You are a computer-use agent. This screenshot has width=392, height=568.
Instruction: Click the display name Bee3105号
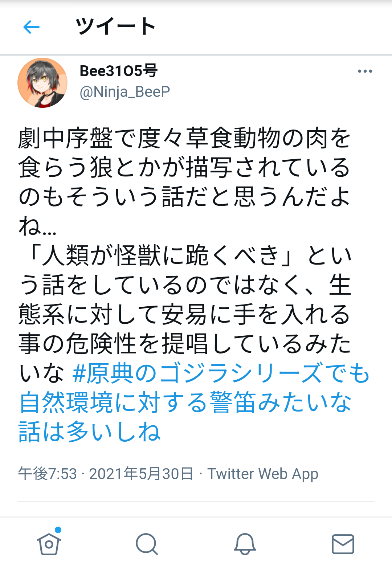click(118, 71)
